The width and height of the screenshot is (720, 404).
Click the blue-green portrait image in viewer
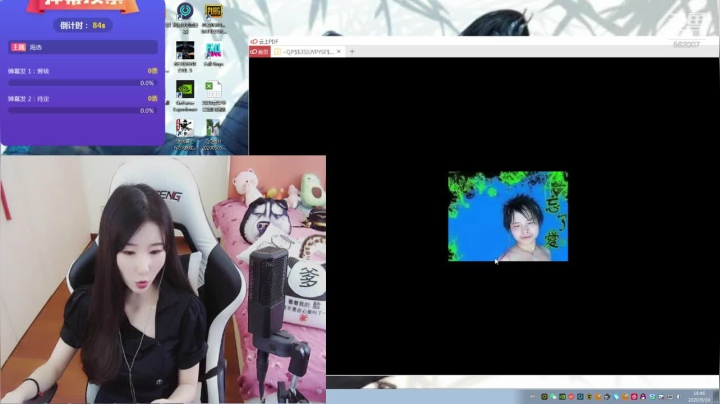point(508,216)
